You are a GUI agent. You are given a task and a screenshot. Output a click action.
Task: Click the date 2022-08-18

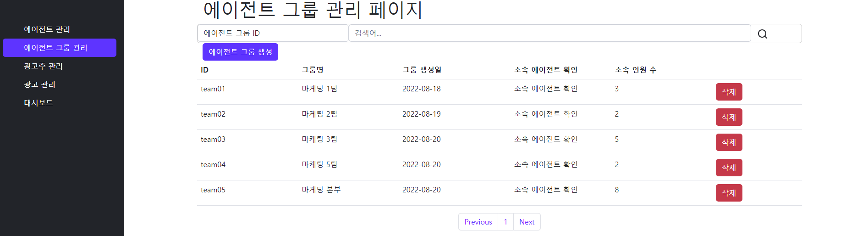tap(422, 89)
